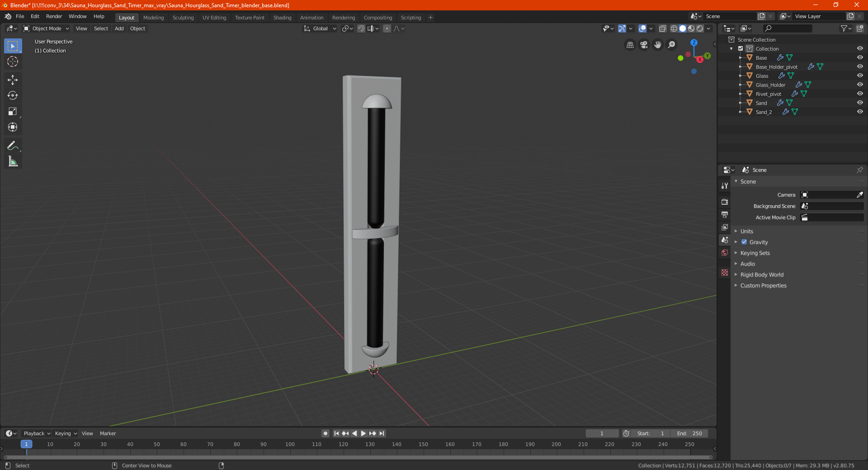Open the World properties tab
The height and width of the screenshot is (470, 868).
(x=725, y=253)
